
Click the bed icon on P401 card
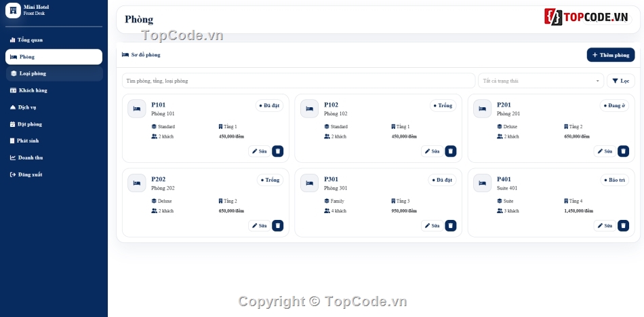point(483,183)
